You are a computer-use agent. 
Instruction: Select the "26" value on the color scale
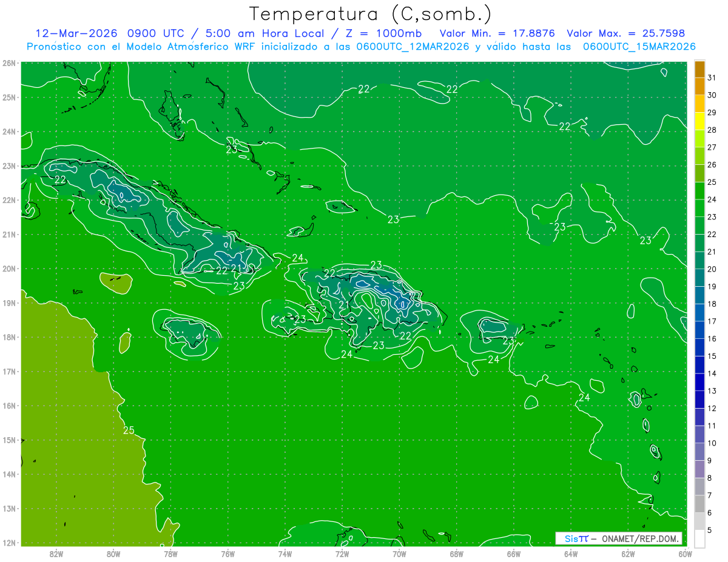[712, 165]
